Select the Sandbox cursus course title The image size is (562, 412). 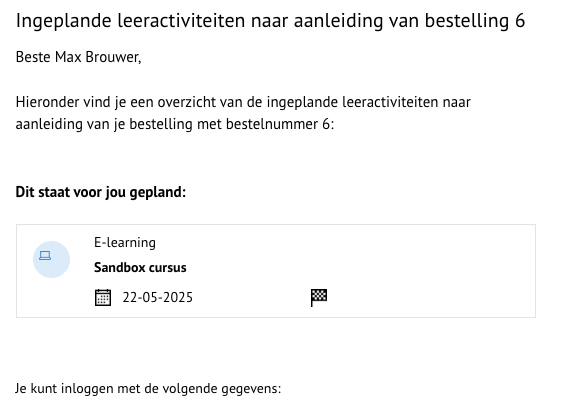tap(140, 267)
